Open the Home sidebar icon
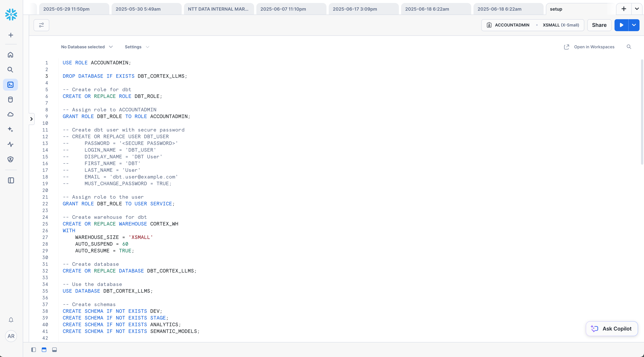Screen dimensions: 644x357 pyautogui.click(x=10, y=55)
